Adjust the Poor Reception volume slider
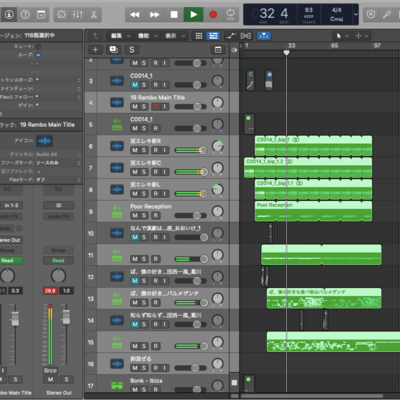Viewport: 400px width, 400px height. coord(191,216)
